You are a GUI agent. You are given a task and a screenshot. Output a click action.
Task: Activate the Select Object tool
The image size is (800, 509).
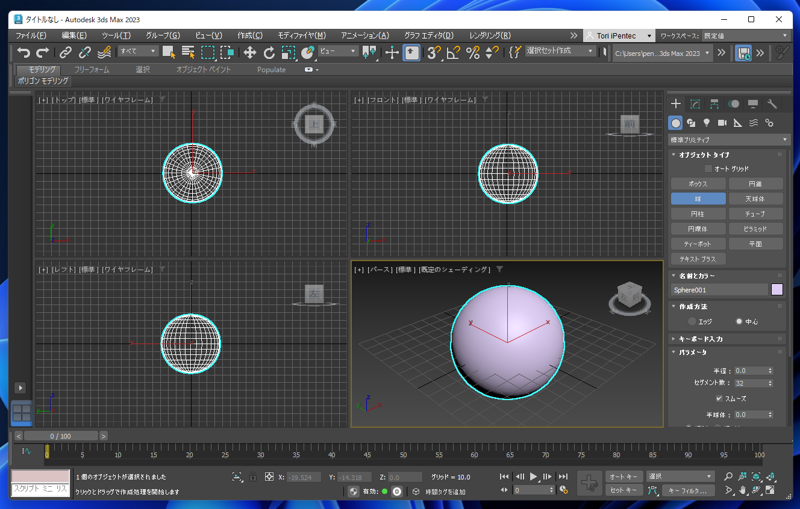[x=169, y=52]
